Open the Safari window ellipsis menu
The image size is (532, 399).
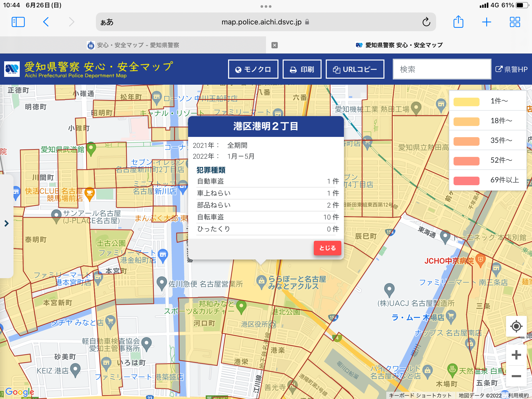tap(266, 6)
